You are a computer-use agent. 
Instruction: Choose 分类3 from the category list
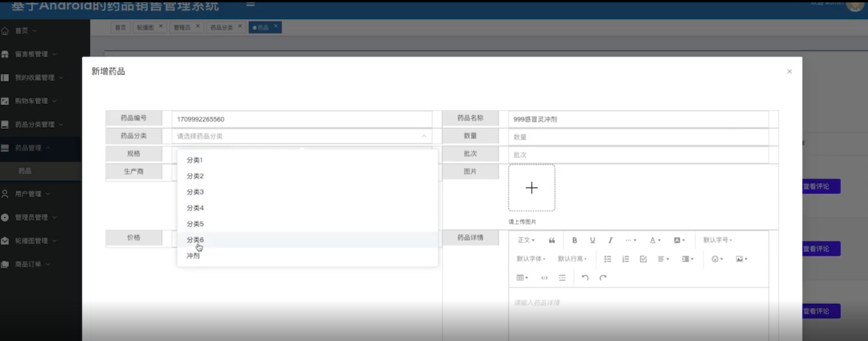point(308,192)
